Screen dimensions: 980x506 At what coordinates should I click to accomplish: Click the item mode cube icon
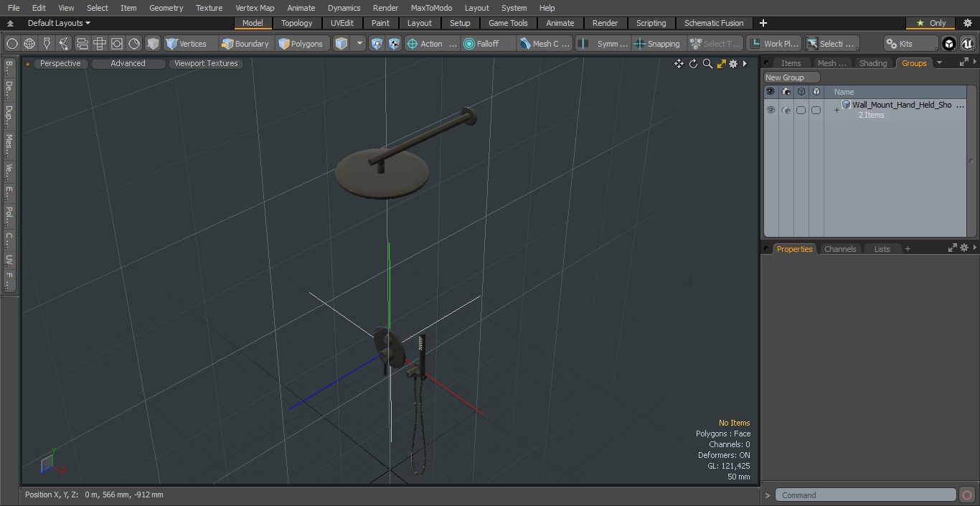click(341, 44)
